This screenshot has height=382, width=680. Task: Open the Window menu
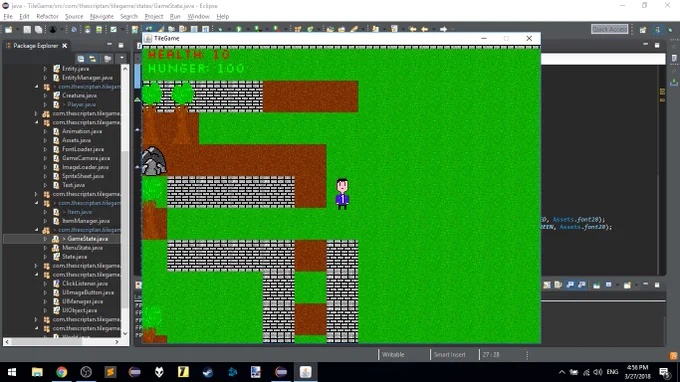198,16
